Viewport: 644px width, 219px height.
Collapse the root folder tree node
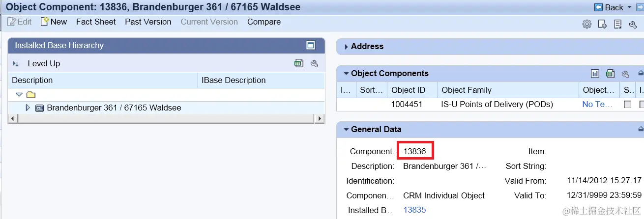click(19, 94)
